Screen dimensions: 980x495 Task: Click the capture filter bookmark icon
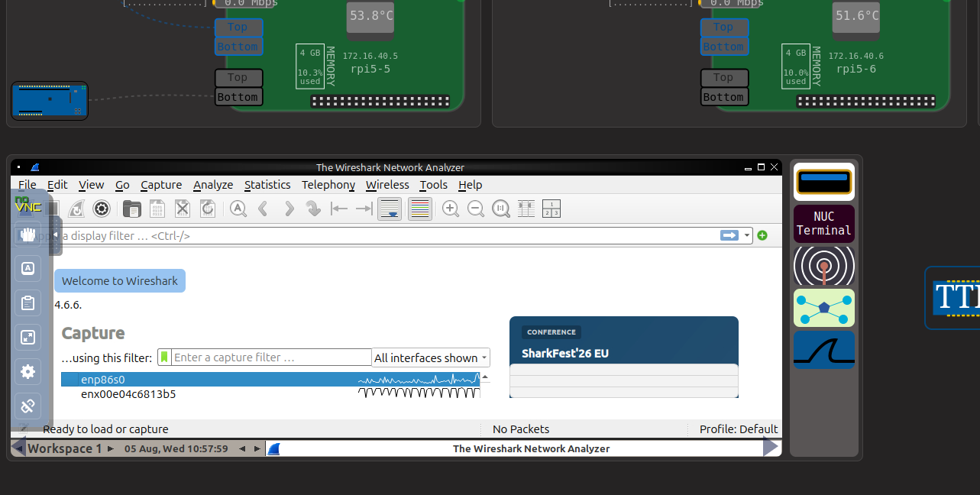click(x=164, y=357)
